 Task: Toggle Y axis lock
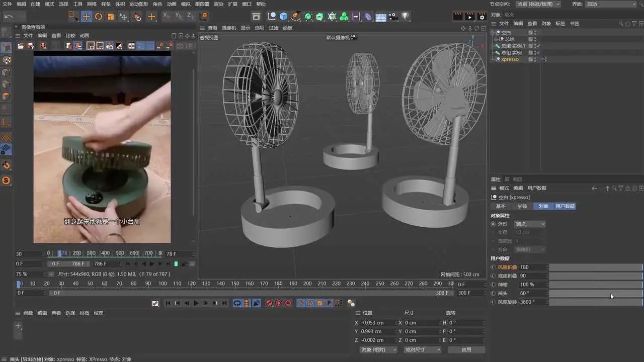(179, 16)
